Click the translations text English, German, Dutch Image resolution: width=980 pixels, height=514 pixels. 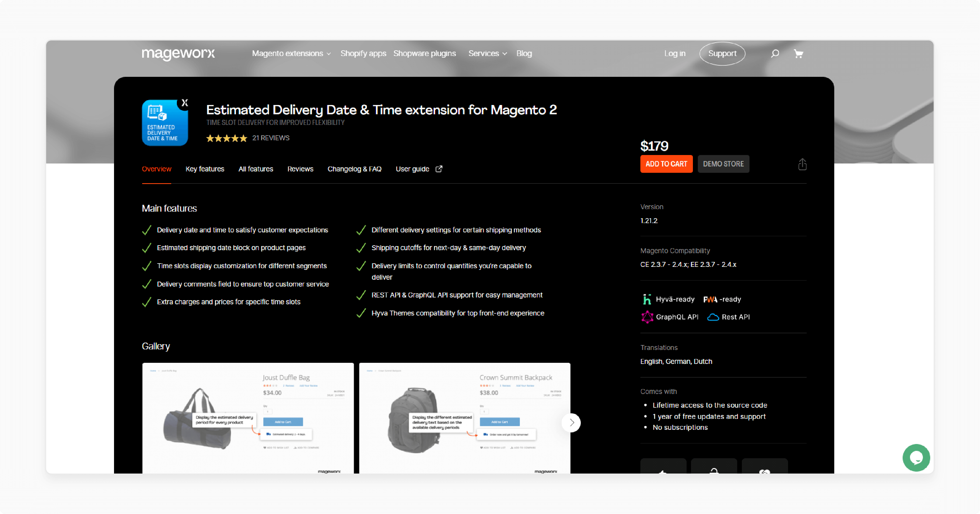coord(676,361)
